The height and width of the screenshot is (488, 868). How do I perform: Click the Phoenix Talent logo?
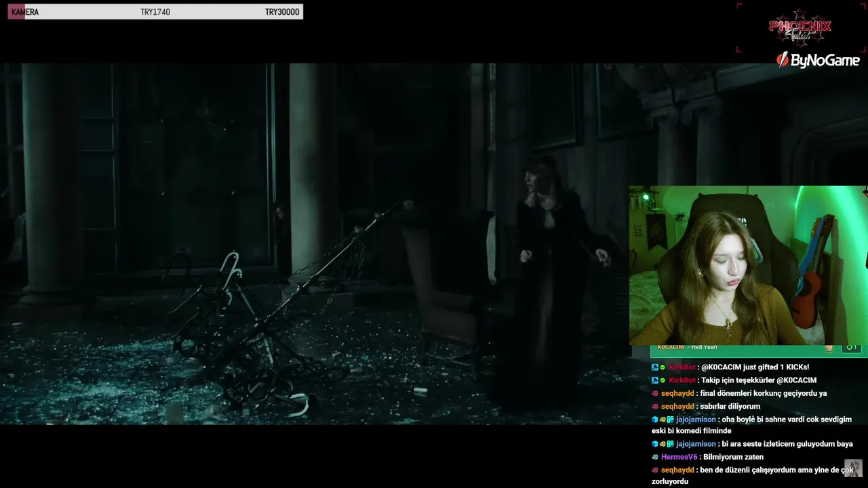point(800,27)
